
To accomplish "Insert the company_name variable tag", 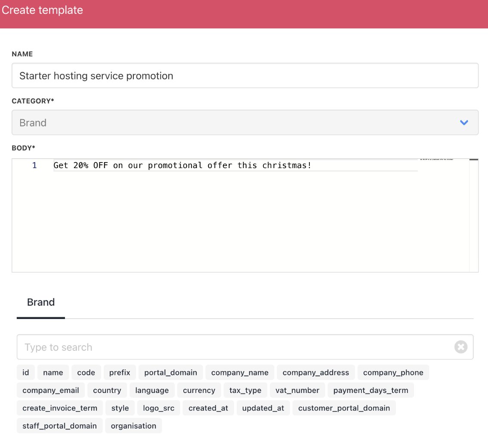I will [240, 372].
